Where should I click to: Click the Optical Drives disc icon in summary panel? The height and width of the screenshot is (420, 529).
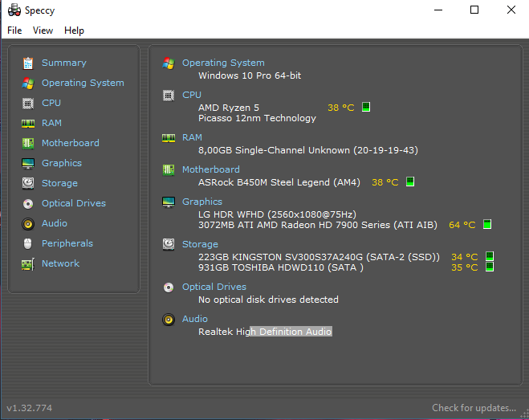click(169, 287)
